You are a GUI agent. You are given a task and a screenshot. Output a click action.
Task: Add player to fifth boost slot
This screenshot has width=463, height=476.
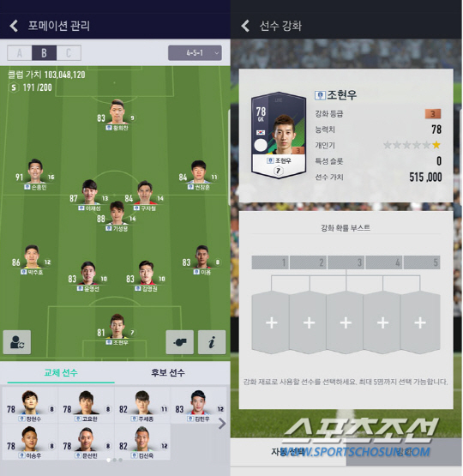click(420, 322)
